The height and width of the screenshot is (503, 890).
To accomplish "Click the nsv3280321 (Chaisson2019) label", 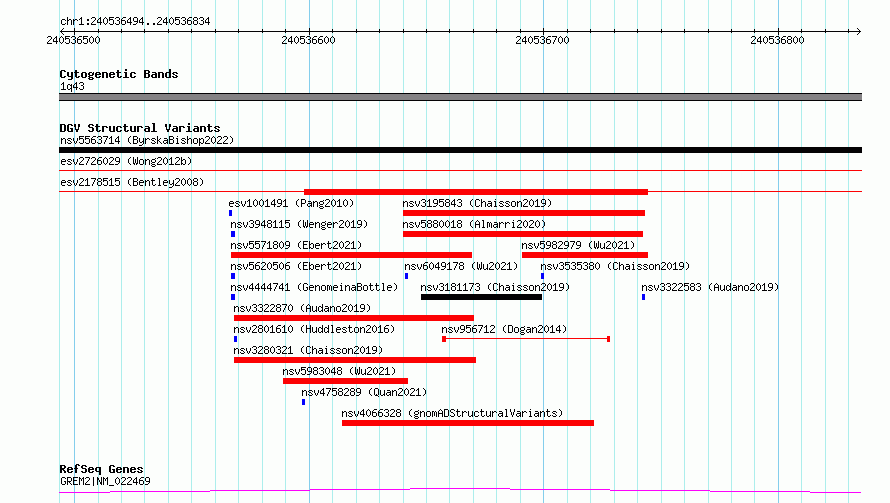I will pos(308,350).
